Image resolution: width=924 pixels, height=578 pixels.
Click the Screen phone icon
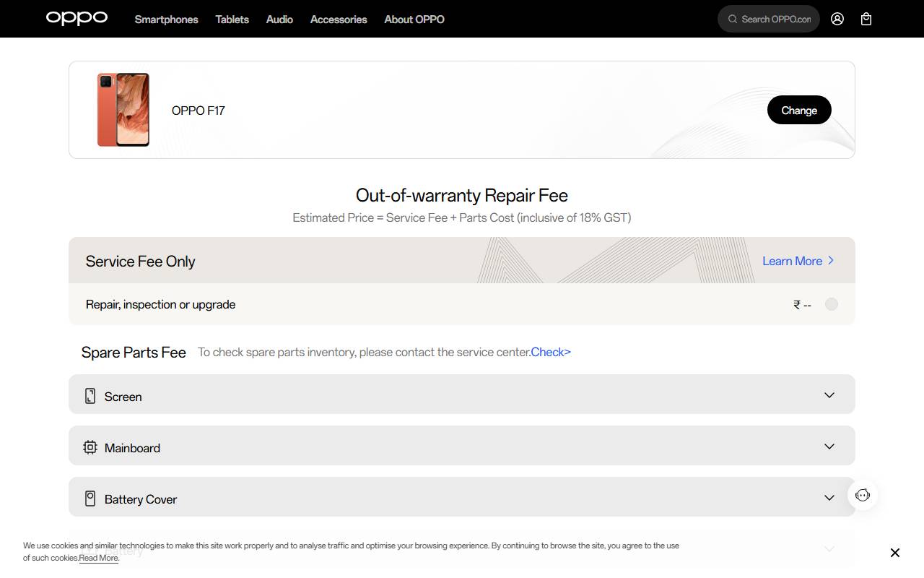(90, 396)
